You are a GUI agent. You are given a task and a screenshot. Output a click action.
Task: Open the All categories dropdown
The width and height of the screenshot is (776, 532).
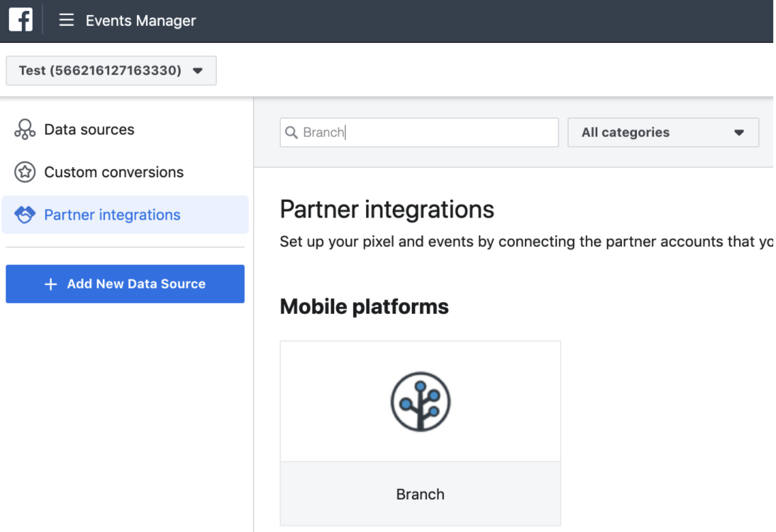[663, 132]
